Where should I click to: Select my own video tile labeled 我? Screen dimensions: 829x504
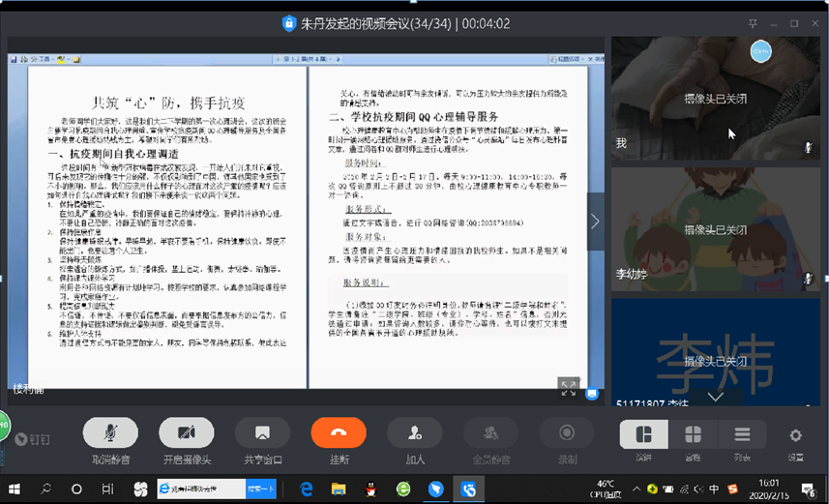[x=716, y=99]
